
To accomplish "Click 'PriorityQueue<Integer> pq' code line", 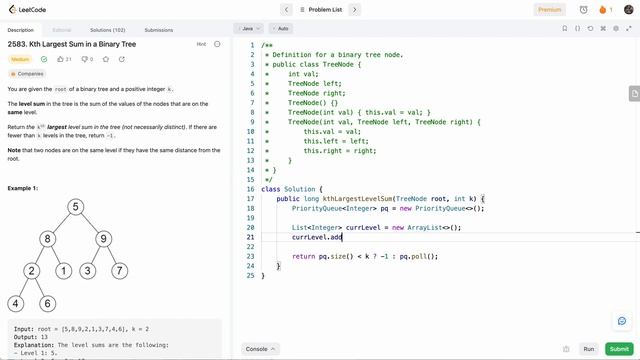I will [x=388, y=208].
